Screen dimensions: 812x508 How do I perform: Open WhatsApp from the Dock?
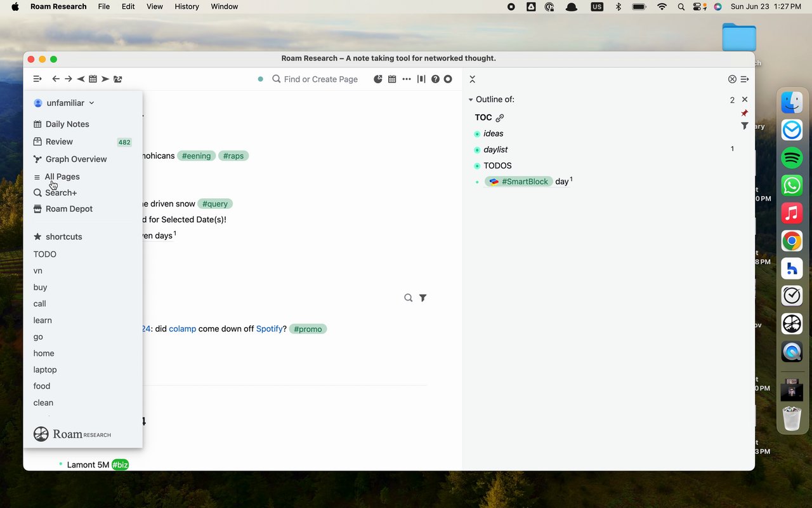[x=792, y=185]
